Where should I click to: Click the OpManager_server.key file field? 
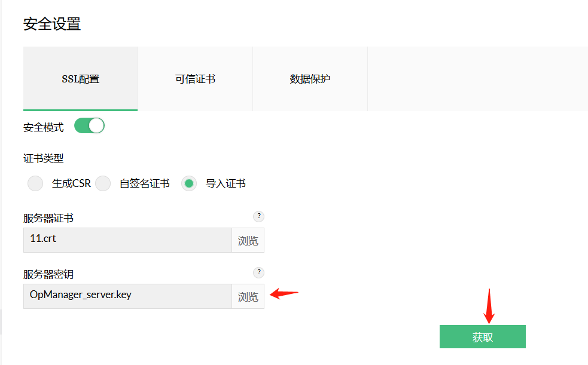[x=127, y=296]
